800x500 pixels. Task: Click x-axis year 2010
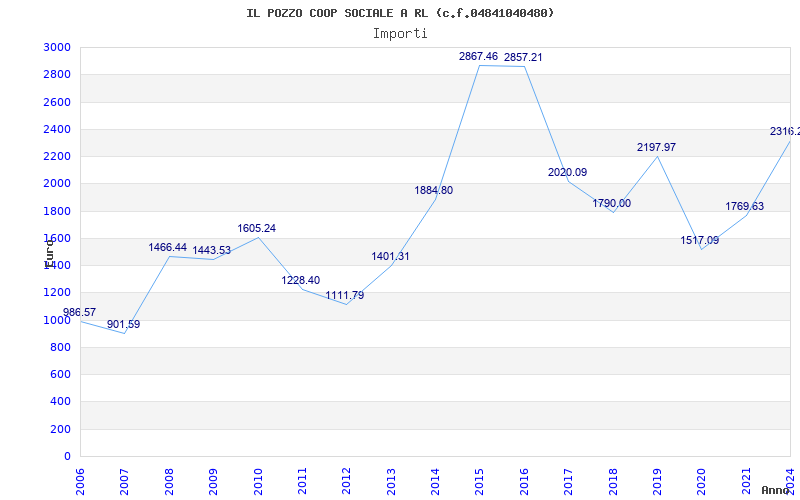pos(258,482)
